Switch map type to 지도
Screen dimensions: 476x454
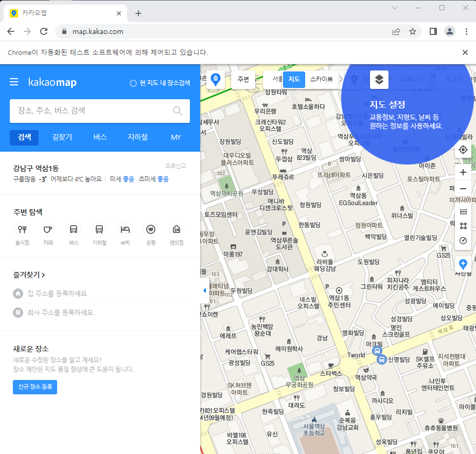tap(294, 79)
